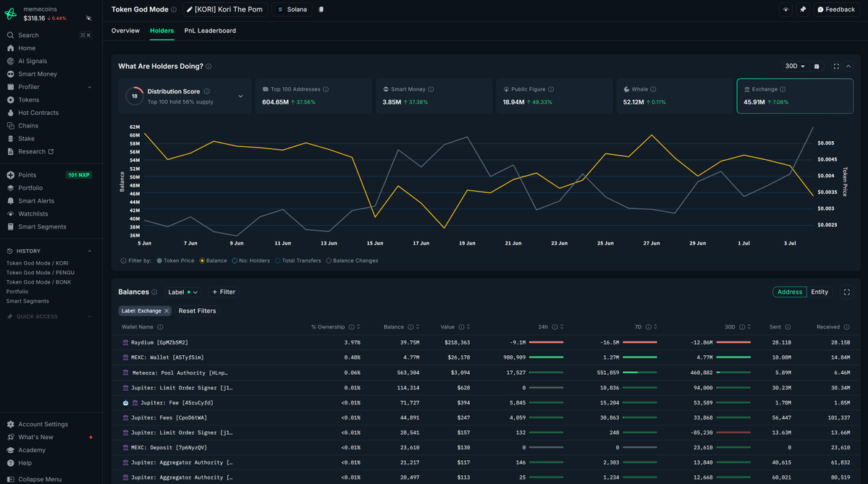Click the pin icon in top bar
This screenshot has height=484, width=868.
(x=803, y=9)
